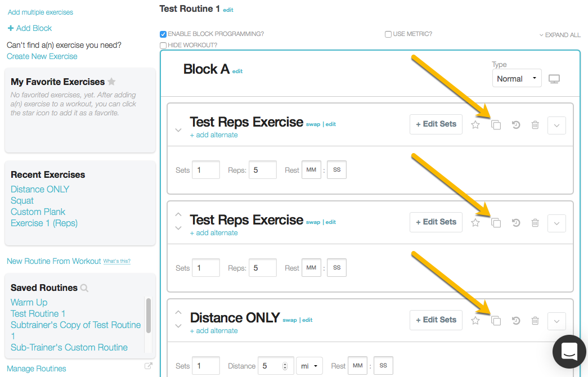Delete the second Test Reps Exercise
Viewport: 588px width, 377px height.
pos(535,223)
